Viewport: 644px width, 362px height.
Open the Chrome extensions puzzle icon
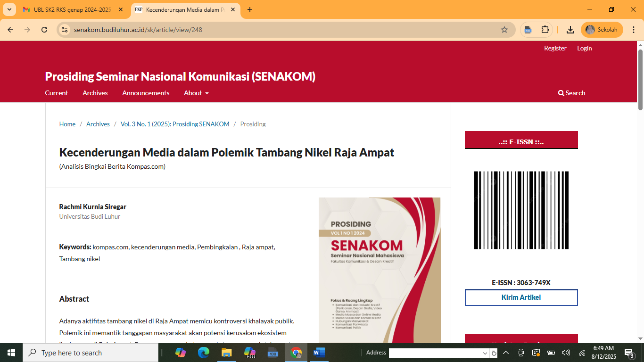click(x=545, y=30)
